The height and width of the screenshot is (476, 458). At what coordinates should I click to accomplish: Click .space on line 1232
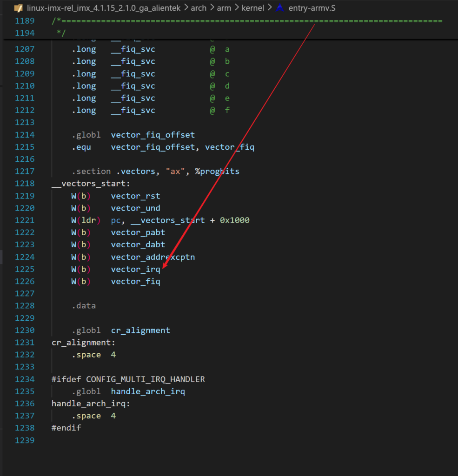[x=86, y=355]
